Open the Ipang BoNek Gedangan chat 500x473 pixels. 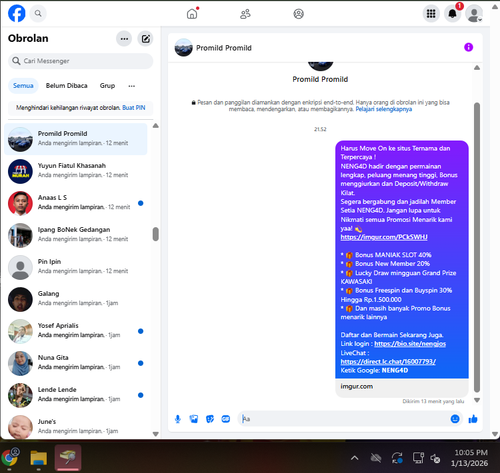[76, 235]
